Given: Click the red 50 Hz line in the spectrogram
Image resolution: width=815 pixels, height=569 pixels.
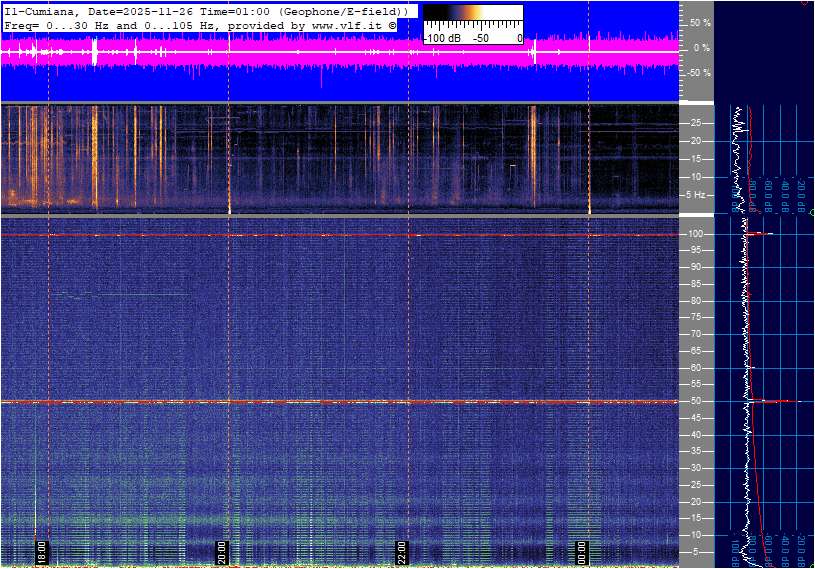Looking at the screenshot, I should (300, 402).
